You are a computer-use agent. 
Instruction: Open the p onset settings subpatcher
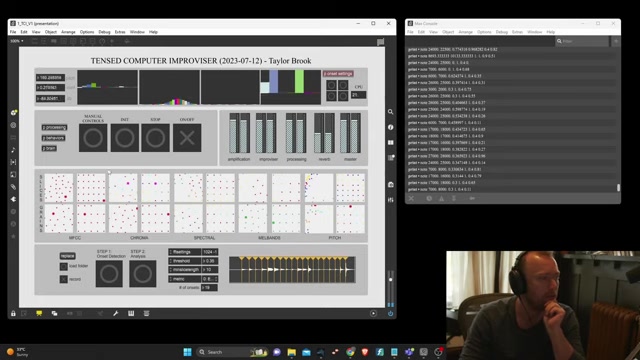(x=338, y=74)
